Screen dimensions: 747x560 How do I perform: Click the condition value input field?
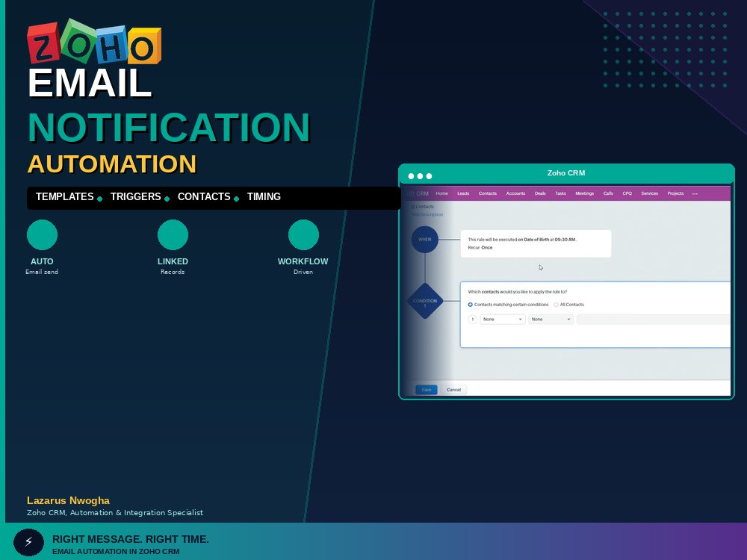[653, 320]
